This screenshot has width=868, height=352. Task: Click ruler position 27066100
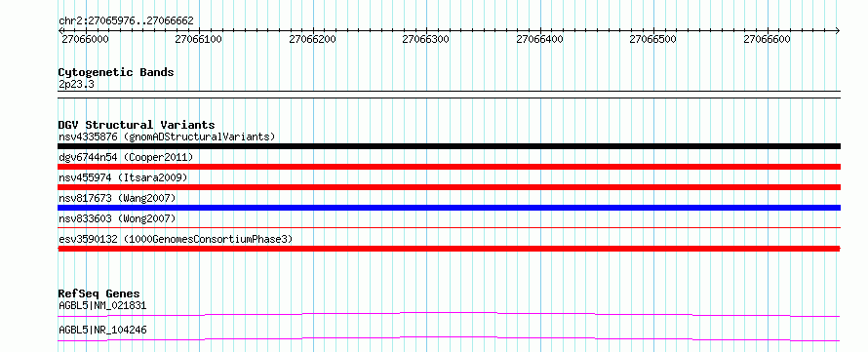tap(198, 39)
